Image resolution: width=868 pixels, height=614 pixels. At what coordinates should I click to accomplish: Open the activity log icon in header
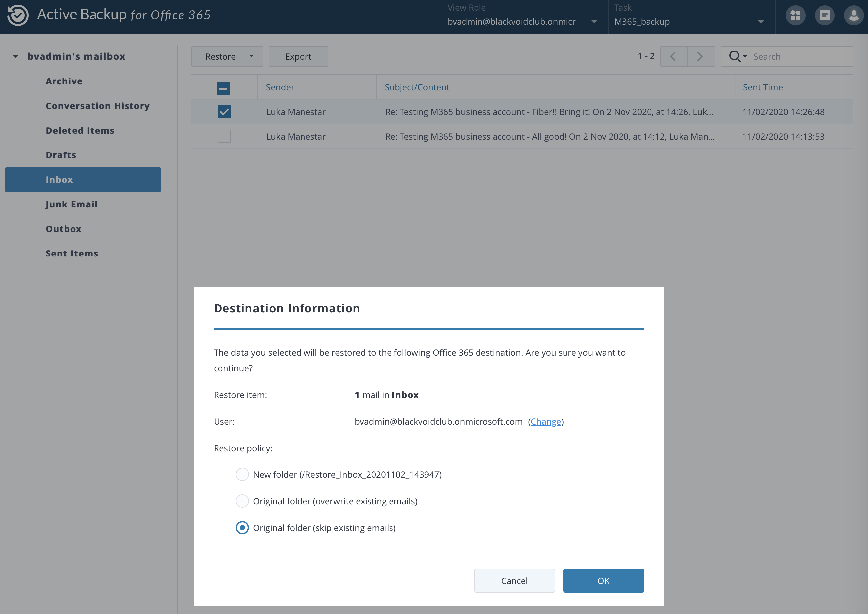(x=825, y=15)
